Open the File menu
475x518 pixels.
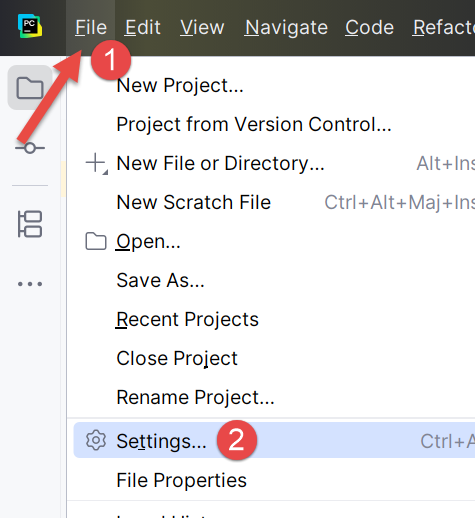pyautogui.click(x=91, y=27)
